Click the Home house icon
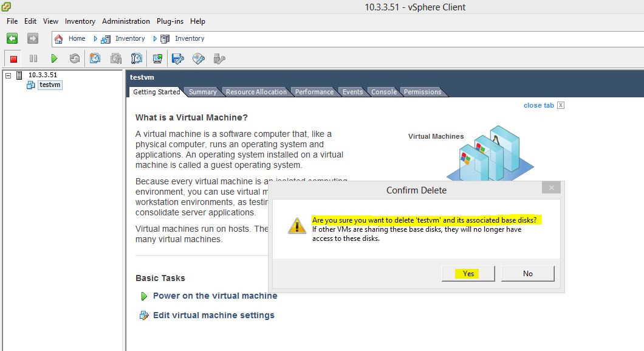Image resolution: width=644 pixels, height=351 pixels. [x=59, y=39]
